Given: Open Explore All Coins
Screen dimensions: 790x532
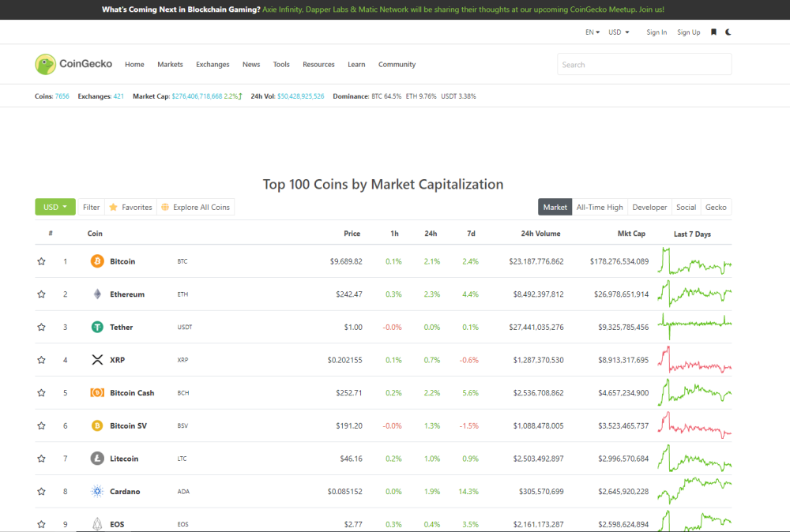Looking at the screenshot, I should tap(195, 207).
